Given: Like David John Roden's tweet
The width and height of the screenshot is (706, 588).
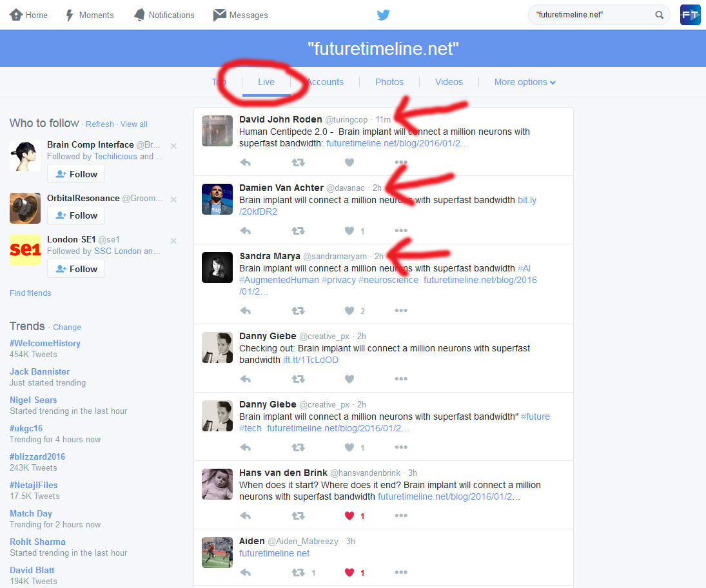Looking at the screenshot, I should click(x=349, y=162).
